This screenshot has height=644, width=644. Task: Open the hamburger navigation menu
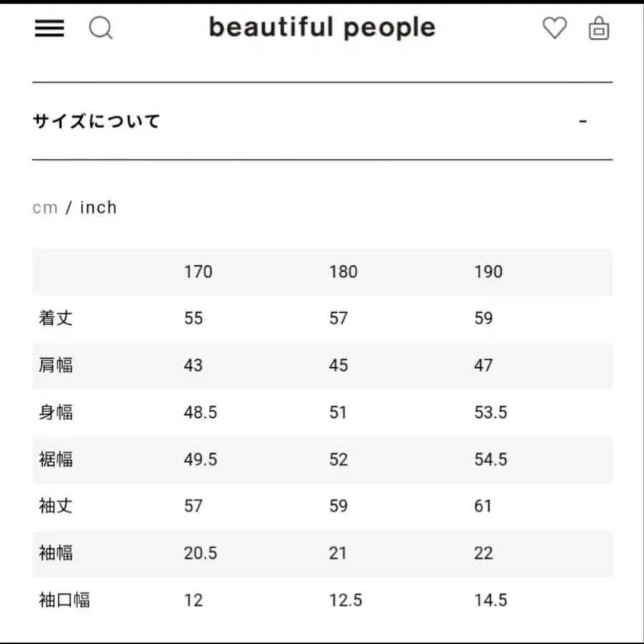(x=49, y=29)
